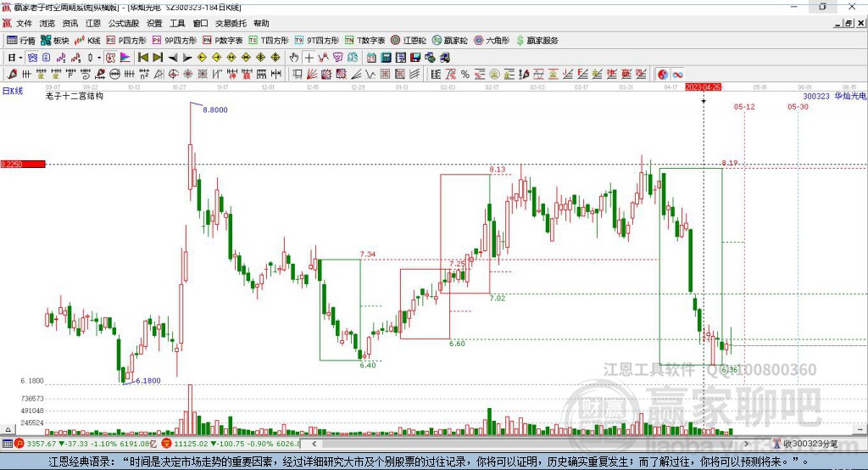Viewport: 868px width, 470px height.
Task: Open the 窗口 menu
Action: coord(200,23)
